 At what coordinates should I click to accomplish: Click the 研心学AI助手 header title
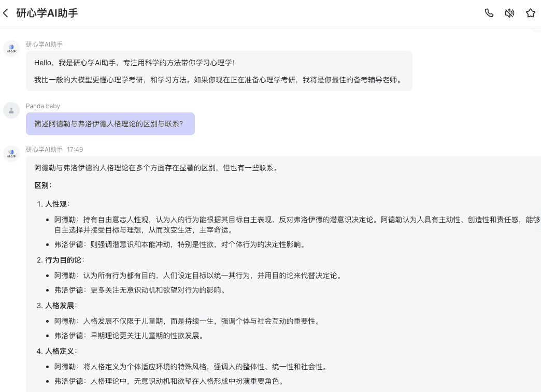[x=47, y=13]
